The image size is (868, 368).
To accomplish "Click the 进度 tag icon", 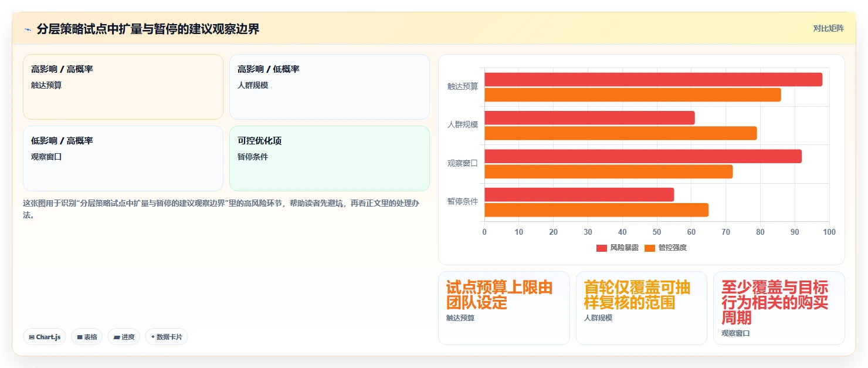I will point(117,337).
